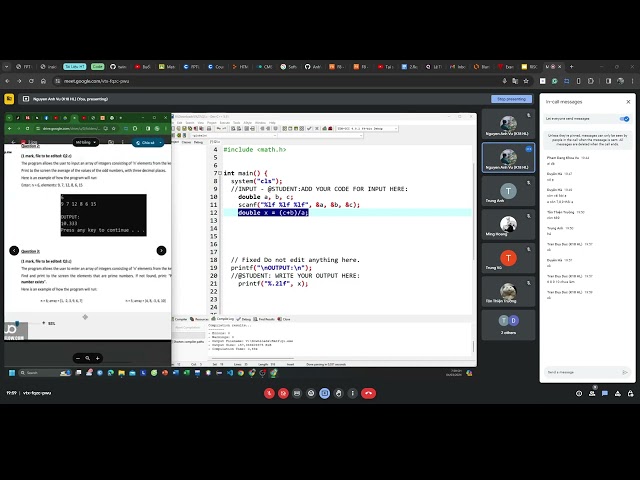This screenshot has width=640, height=480.
Task: Toggle the chat panel icon
Action: click(605, 393)
